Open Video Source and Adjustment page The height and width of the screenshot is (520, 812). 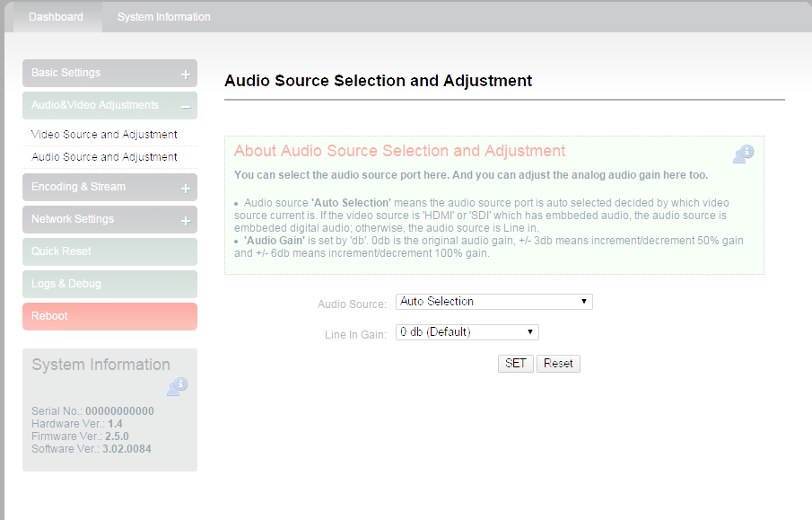[104, 135]
